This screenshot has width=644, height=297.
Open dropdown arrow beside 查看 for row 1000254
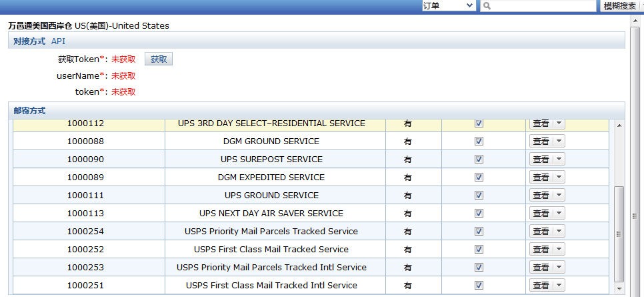coord(559,232)
